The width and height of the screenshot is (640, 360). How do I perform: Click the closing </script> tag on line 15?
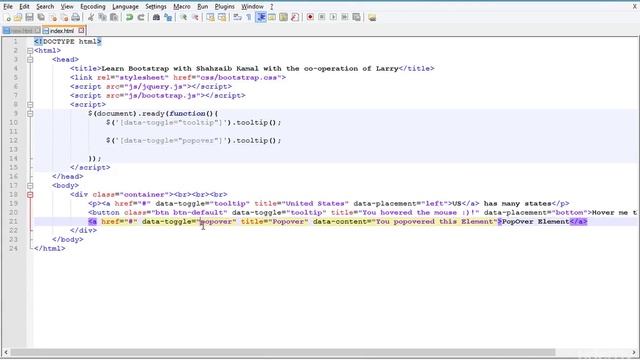(90, 167)
